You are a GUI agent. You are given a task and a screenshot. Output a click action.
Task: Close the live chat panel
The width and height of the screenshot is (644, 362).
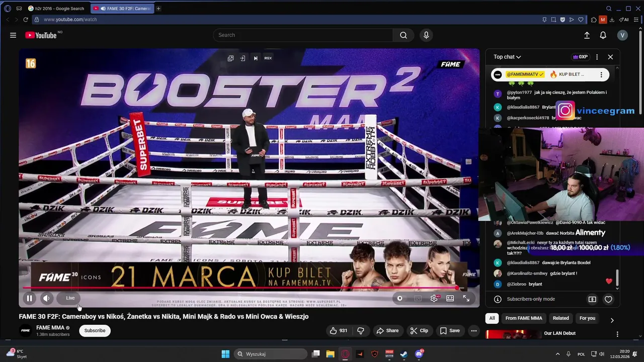pyautogui.click(x=610, y=57)
